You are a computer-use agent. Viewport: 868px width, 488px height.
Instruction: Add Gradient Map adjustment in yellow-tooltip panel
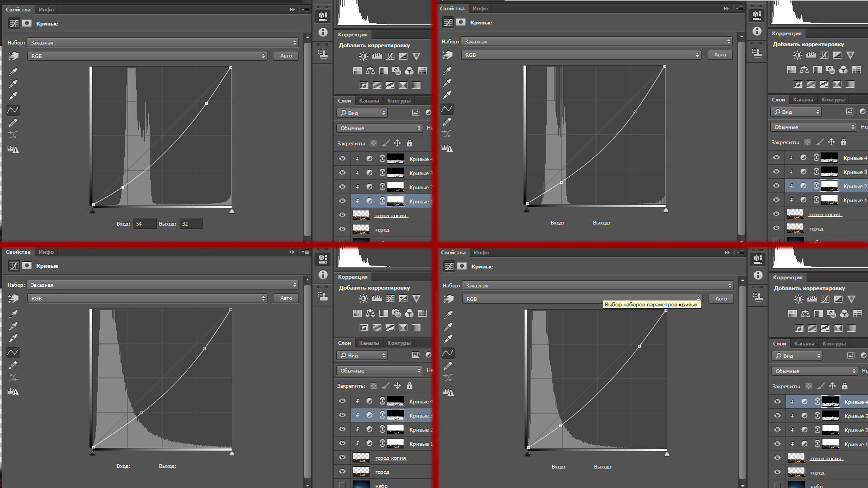click(851, 328)
